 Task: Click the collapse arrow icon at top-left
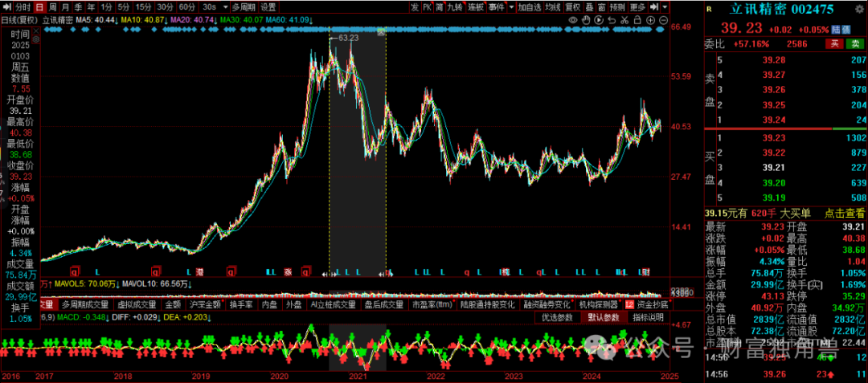tap(6, 6)
